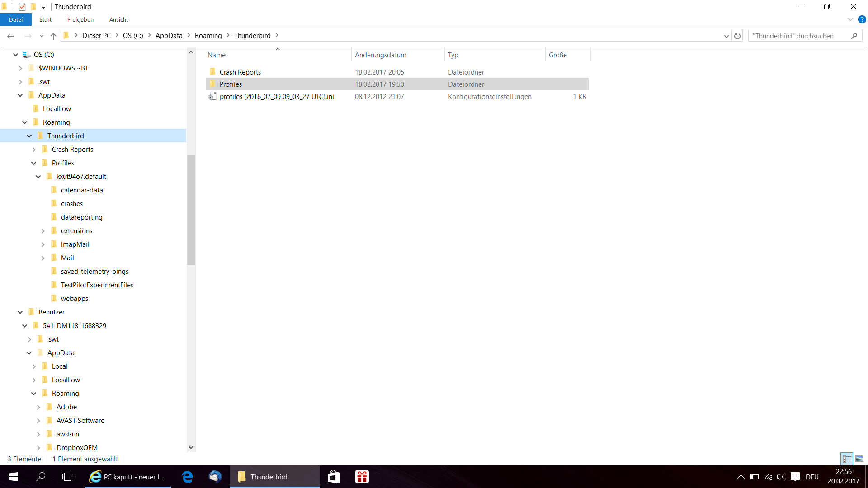Screen dimensions: 868x488
Task: Open Microsoft Edge from the taskbar
Action: 187,477
